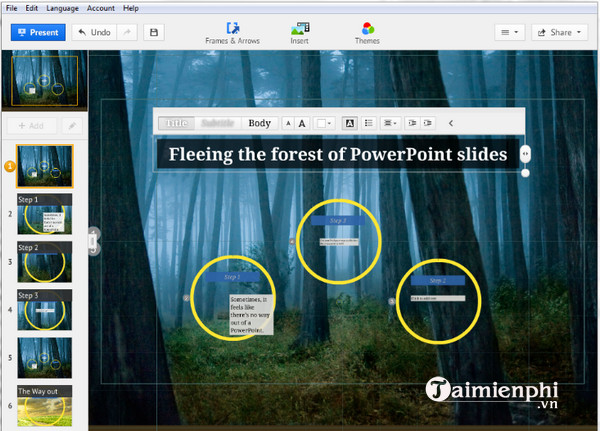The height and width of the screenshot is (431, 600).
Task: Apply Title text style
Action: (176, 123)
